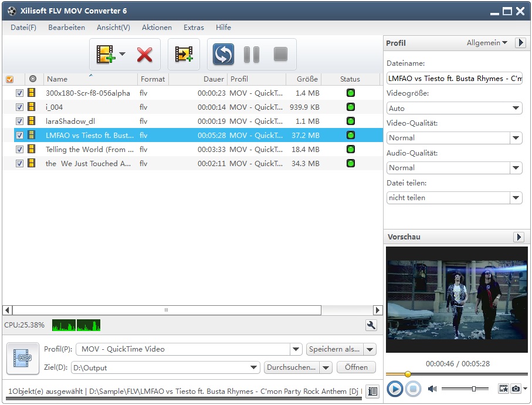The height and width of the screenshot is (405, 532).
Task: Click the film icon of Telling the World
Action: point(31,149)
